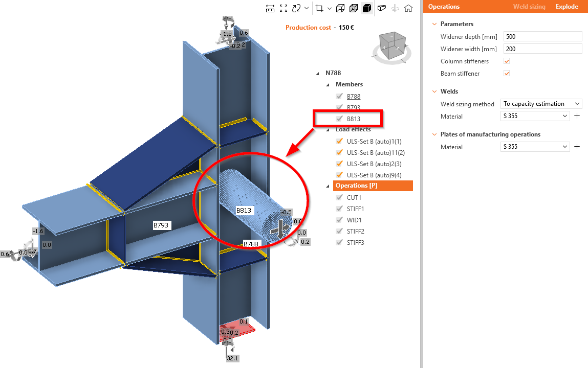
Task: Collapse the Parameters section
Action: pos(434,24)
